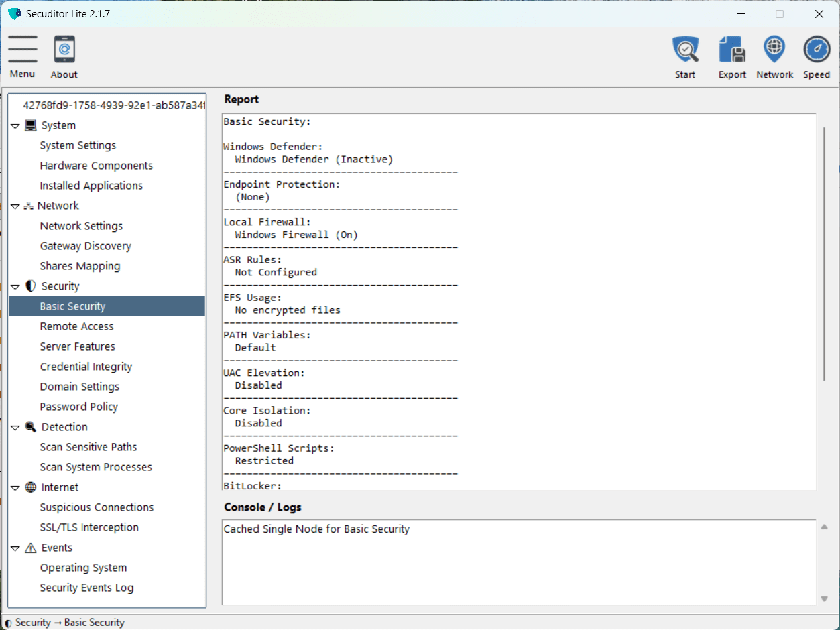The width and height of the screenshot is (840, 630).
Task: Select SSL/TLS Interception node
Action: [89, 527]
